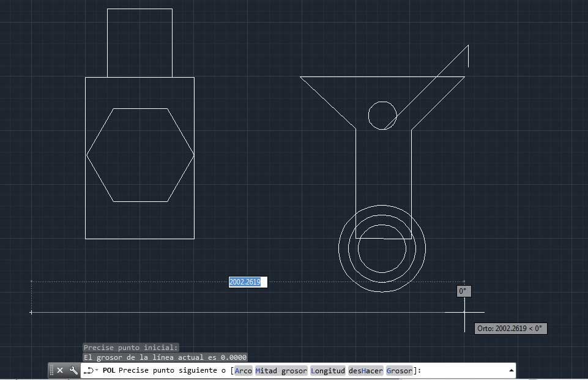The height and width of the screenshot is (380, 588).
Task: Click the dynamic length input field 2002.2619
Action: (x=248, y=282)
